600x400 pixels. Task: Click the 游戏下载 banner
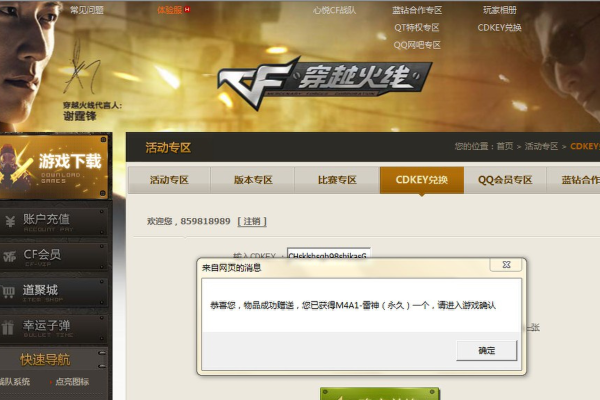(x=54, y=167)
